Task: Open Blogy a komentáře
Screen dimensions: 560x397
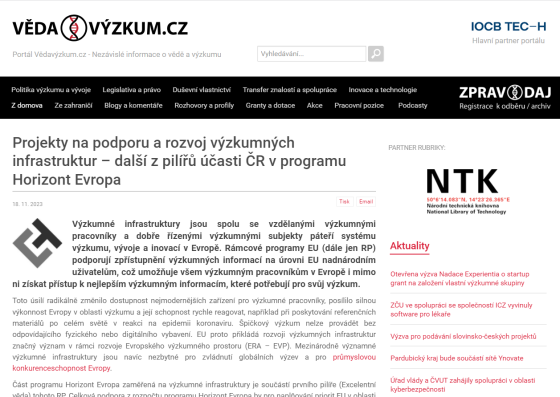Action: click(x=133, y=105)
